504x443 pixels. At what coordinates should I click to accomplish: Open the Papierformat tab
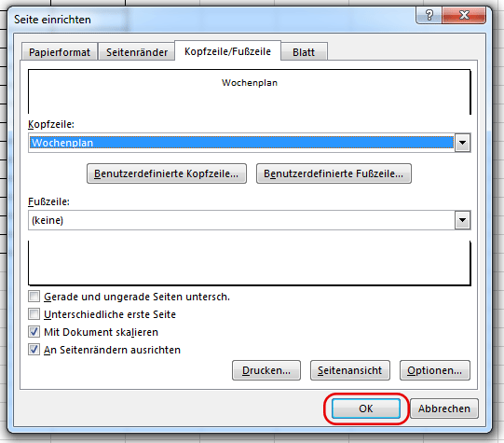click(x=60, y=52)
